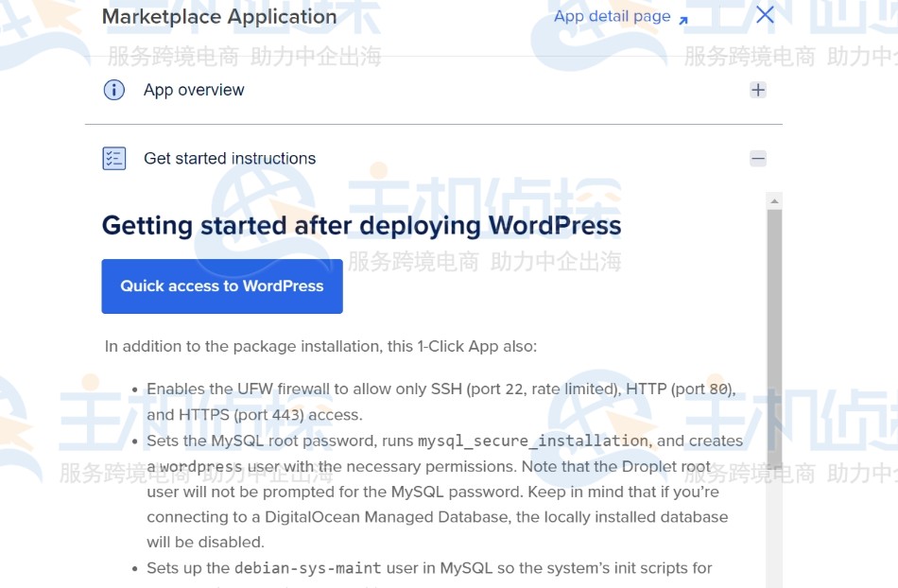Viewport: 898px width, 588px height.
Task: Click the App overview section heading
Action: [x=194, y=90]
